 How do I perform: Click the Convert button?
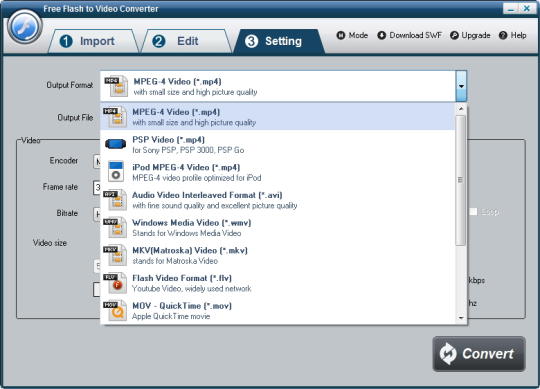(x=479, y=354)
